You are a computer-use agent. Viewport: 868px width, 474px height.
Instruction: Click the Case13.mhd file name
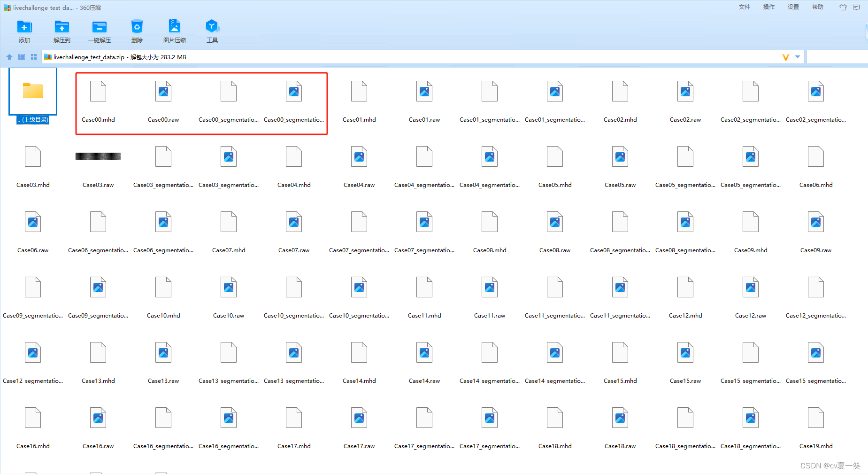98,381
